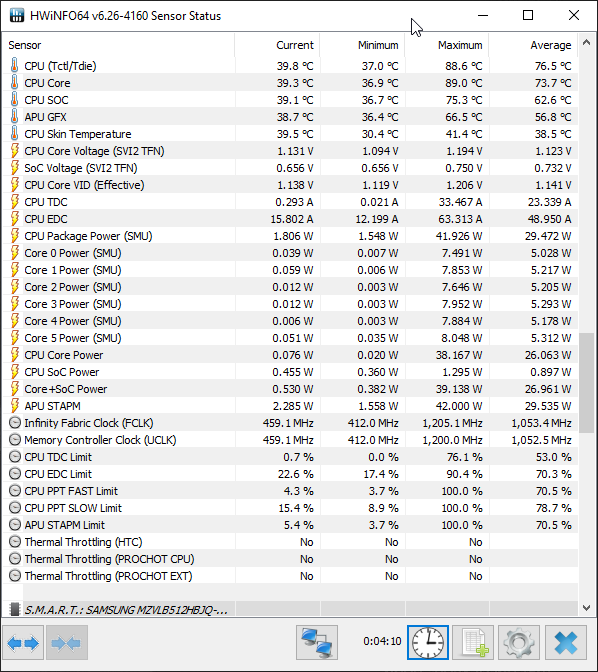Click the scrollbar up arrow
Viewport: 598px width, 672px height.
pos(586,42)
